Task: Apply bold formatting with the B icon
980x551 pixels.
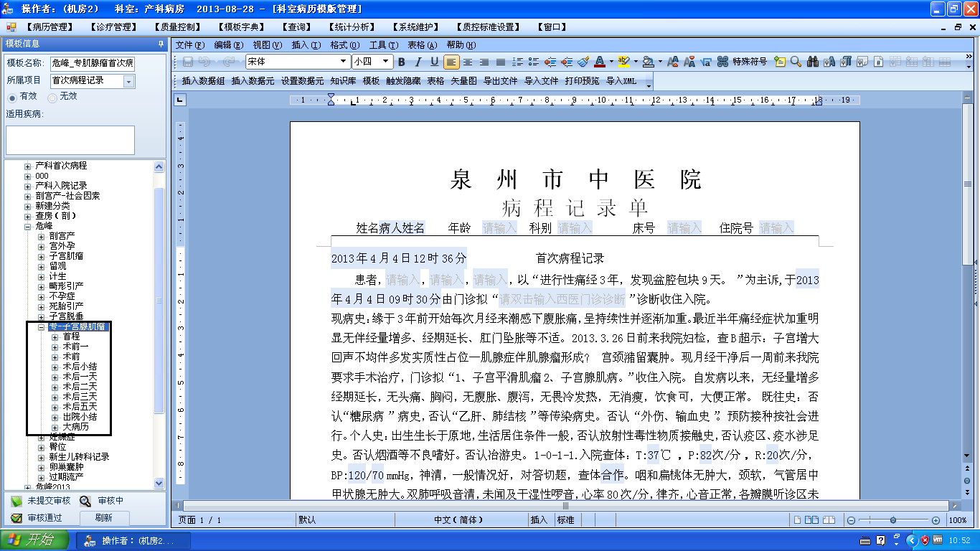Action: pos(402,62)
